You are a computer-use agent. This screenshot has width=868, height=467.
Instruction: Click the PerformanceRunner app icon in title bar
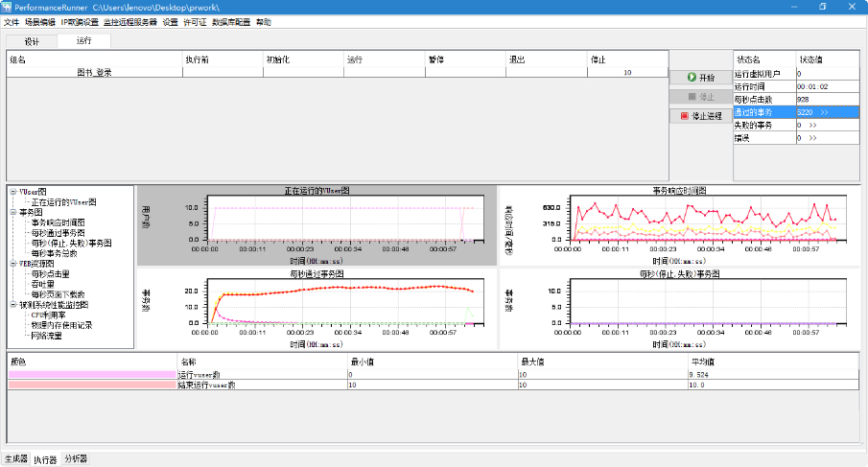(x=6, y=8)
